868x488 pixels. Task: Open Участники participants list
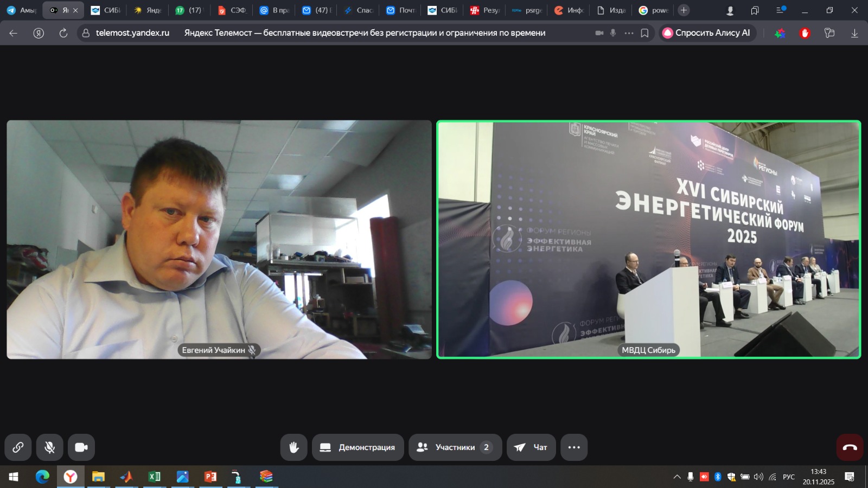(x=455, y=447)
